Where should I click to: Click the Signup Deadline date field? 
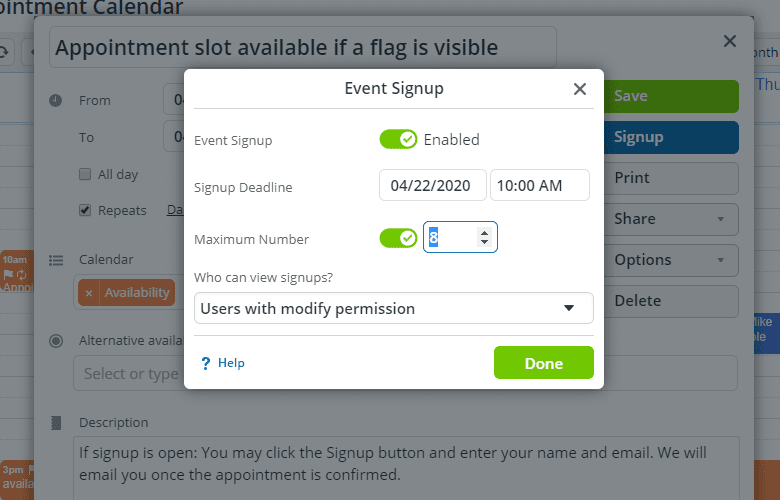pos(432,185)
